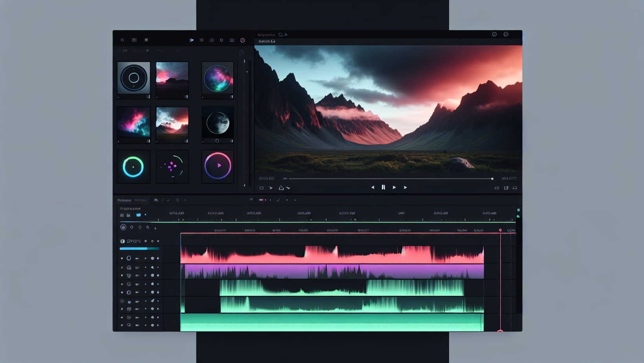The height and width of the screenshot is (363, 644).
Task: Click the bell marker icon below the preview
Action: tap(281, 188)
